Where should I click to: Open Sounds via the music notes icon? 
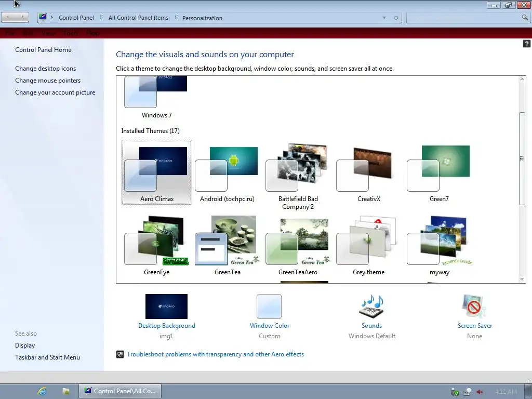[371, 307]
